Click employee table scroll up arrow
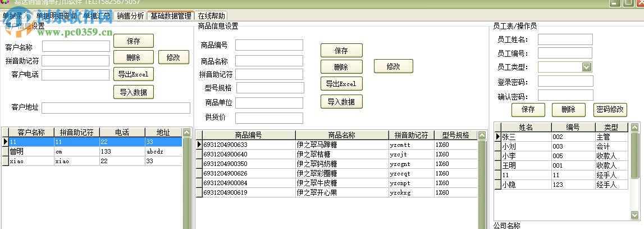The width and height of the screenshot is (644, 229). (x=635, y=127)
